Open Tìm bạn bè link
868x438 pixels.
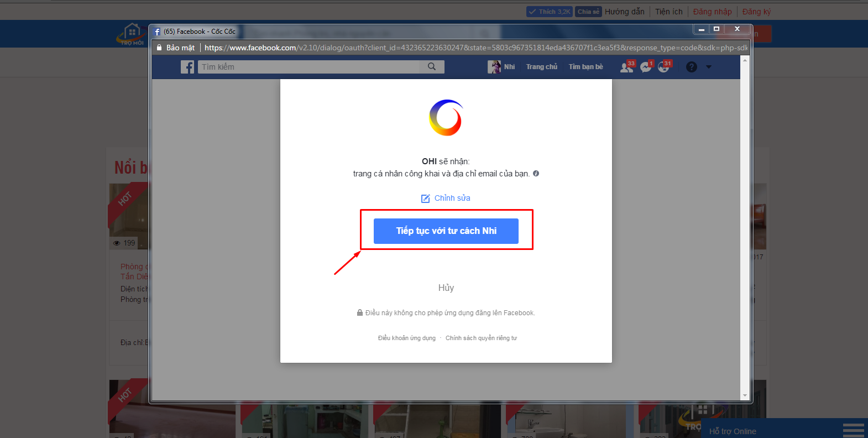[x=586, y=67]
